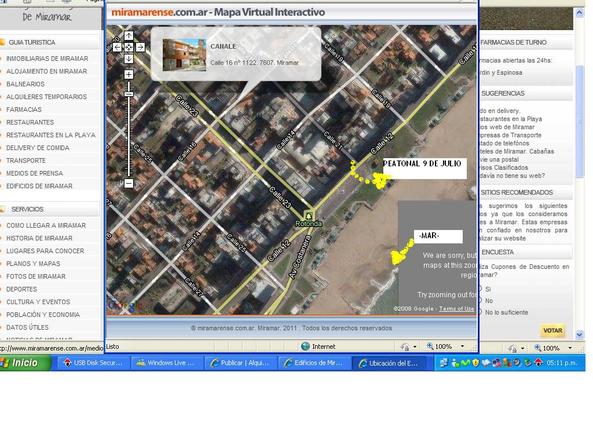Screen dimensions: 593x445
Task: Open Transporte menu item
Action: [26, 161]
